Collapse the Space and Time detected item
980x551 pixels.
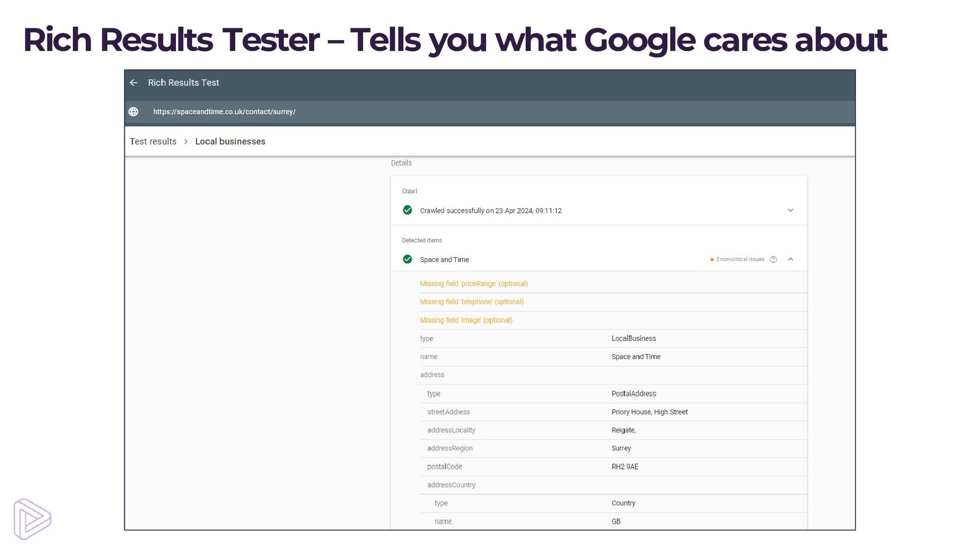(x=790, y=259)
